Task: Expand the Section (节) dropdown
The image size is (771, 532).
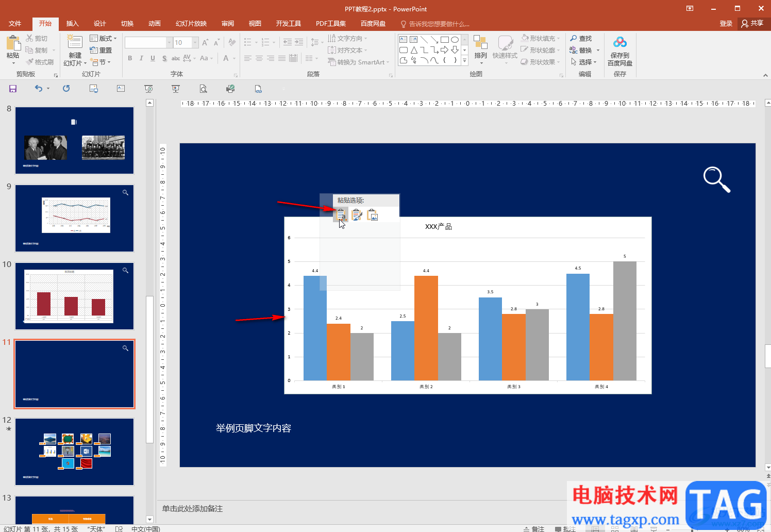Action: pyautogui.click(x=100, y=62)
